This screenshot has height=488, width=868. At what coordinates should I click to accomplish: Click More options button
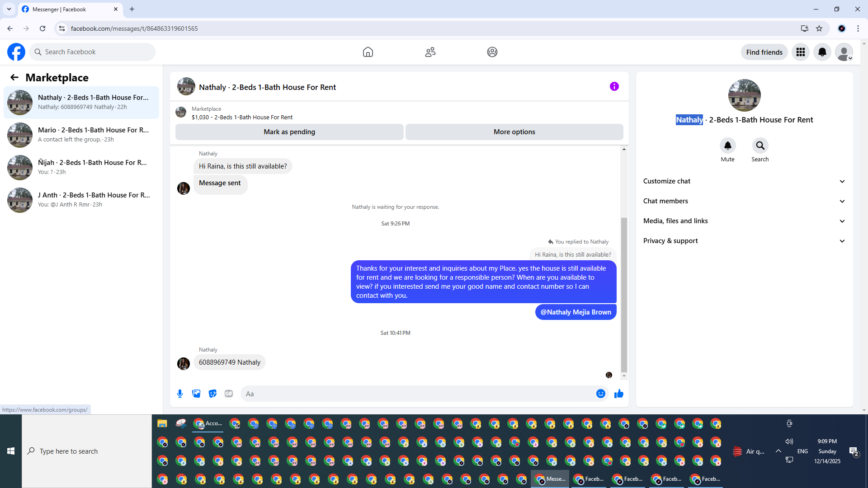pyautogui.click(x=514, y=132)
